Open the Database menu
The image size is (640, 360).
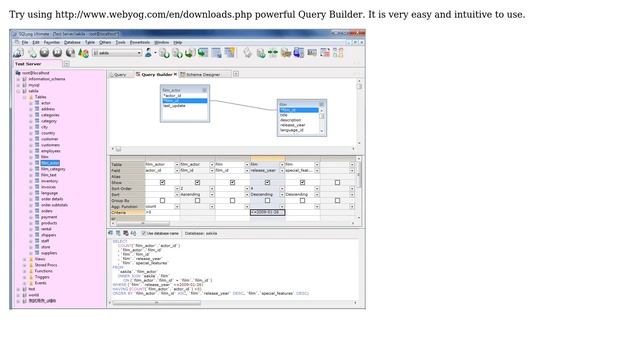click(72, 42)
